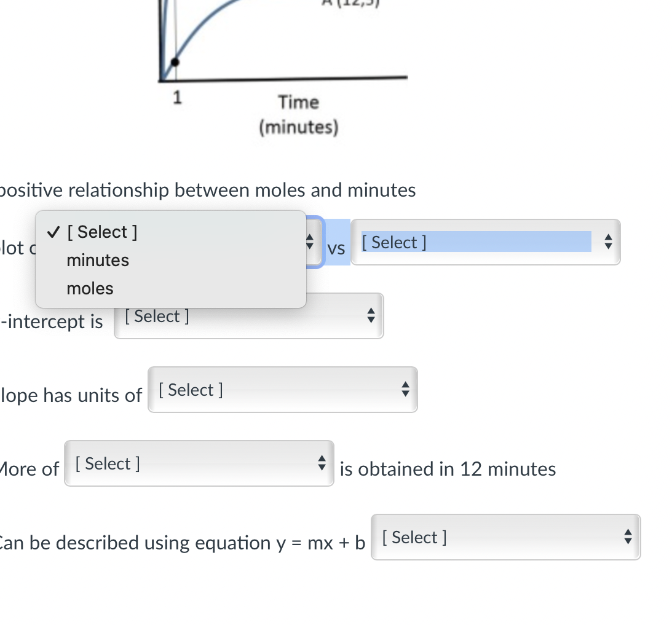This screenshot has height=625, width=672.
Task: Choose "moles" from the open dropdown menu
Action: click(x=90, y=288)
